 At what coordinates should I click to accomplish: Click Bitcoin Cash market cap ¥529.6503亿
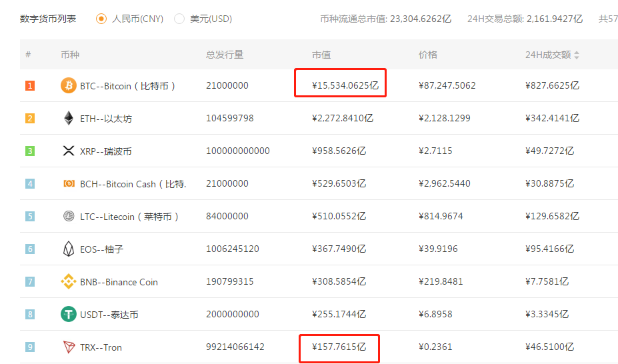(x=339, y=183)
